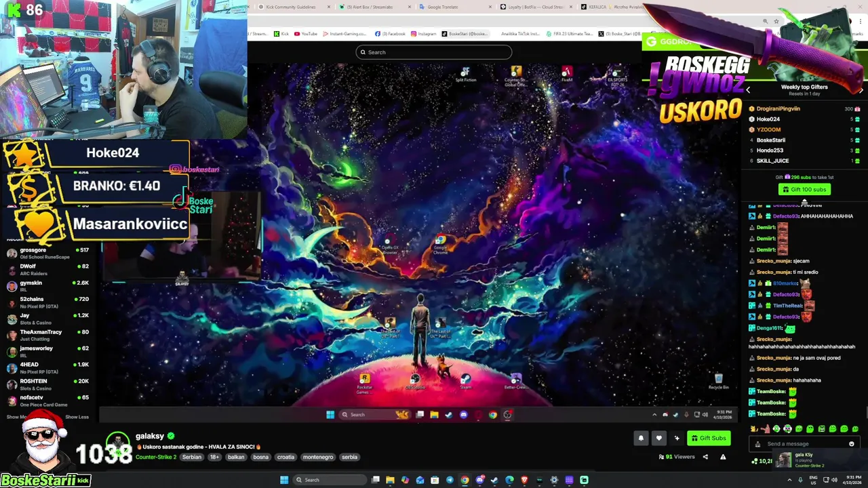Screen dimensions: 868x488
Task: Select the Serbian tag
Action: pos(191,457)
